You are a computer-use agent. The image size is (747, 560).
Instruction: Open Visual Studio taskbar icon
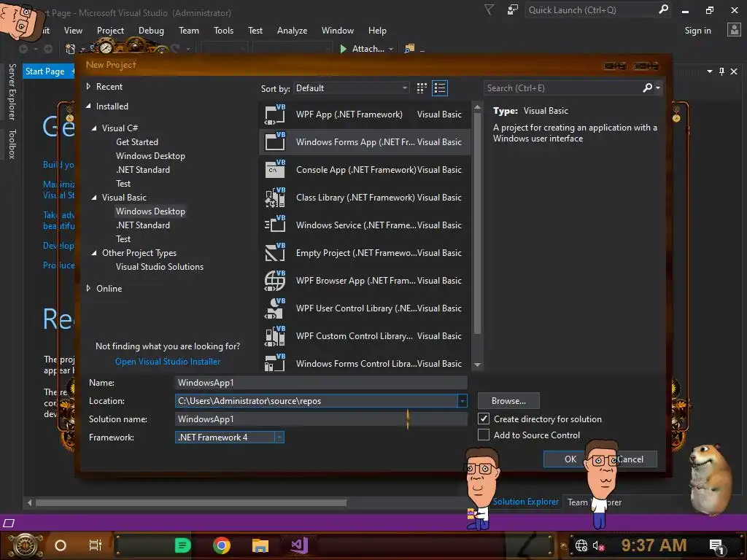(300, 545)
